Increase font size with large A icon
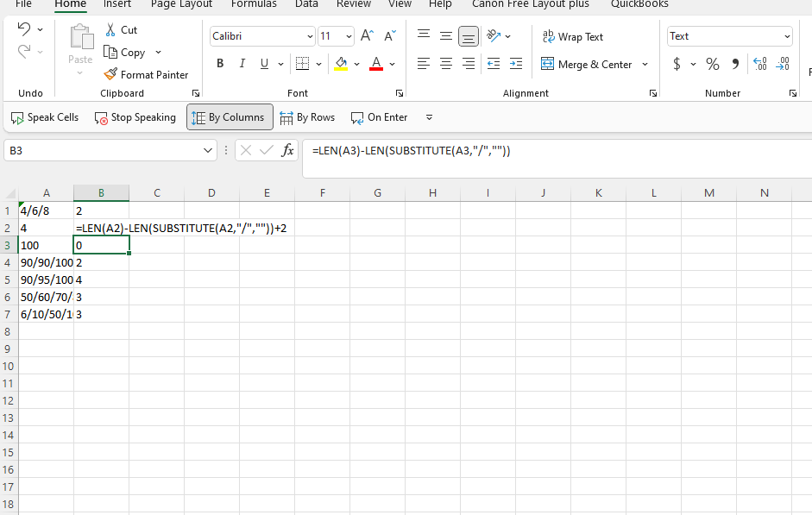The image size is (812, 515). pyautogui.click(x=367, y=35)
